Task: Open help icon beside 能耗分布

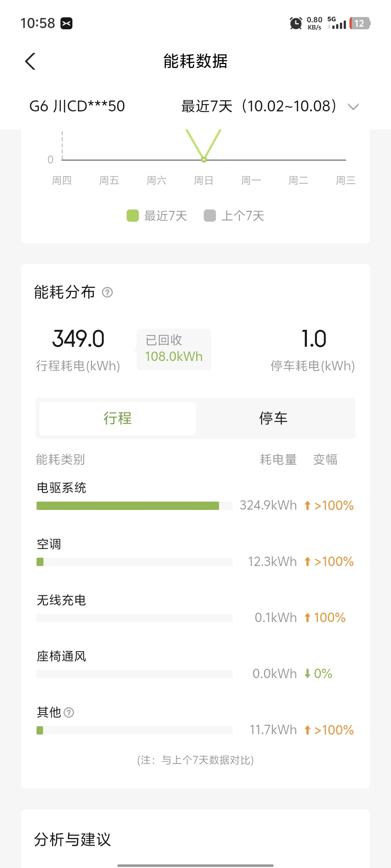Action: click(x=107, y=292)
